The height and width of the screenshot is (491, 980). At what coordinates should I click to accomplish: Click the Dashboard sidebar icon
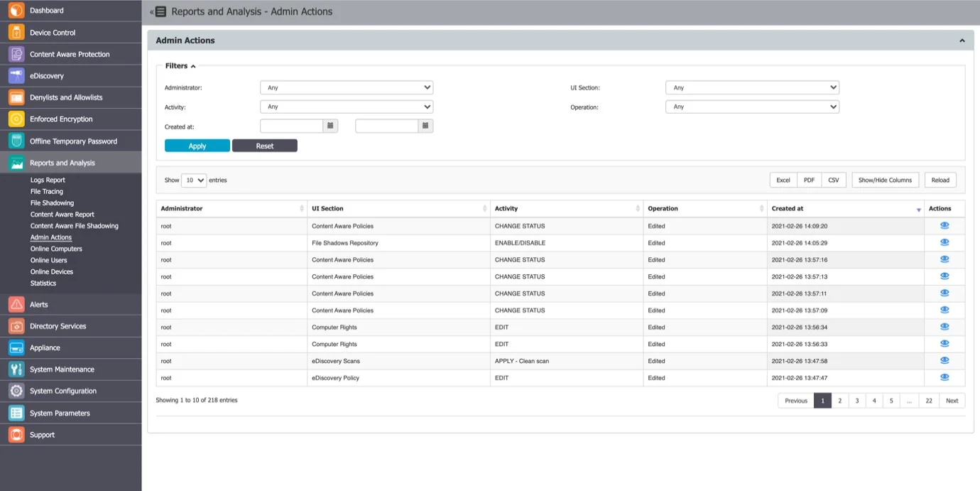[x=16, y=11]
